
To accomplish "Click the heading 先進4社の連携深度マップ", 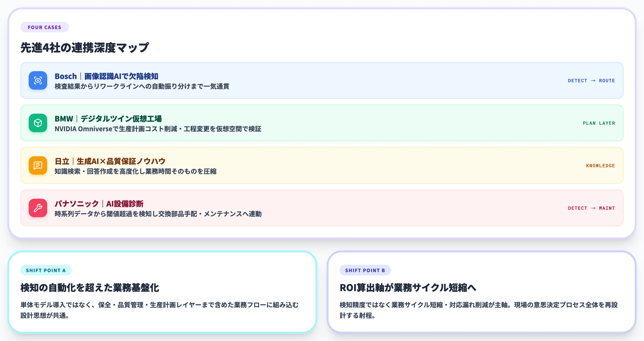I will pos(85,47).
